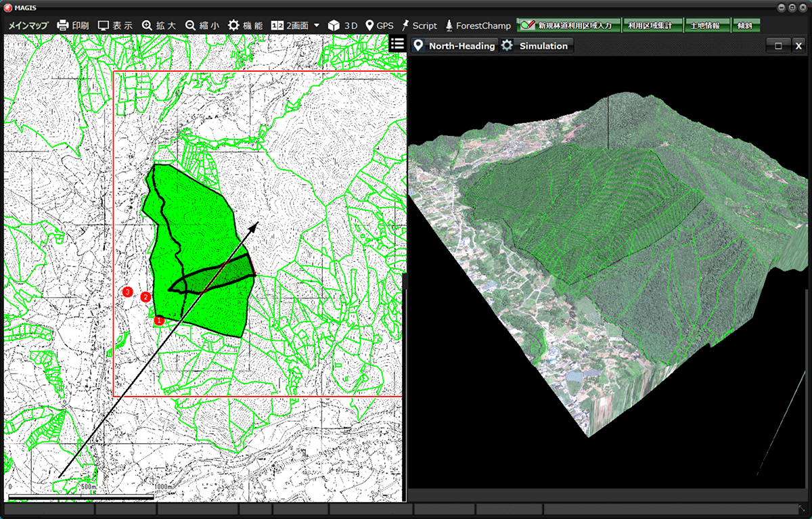The width and height of the screenshot is (812, 519).
Task: Expand the 2画面 split-screen dropdown
Action: tap(317, 25)
